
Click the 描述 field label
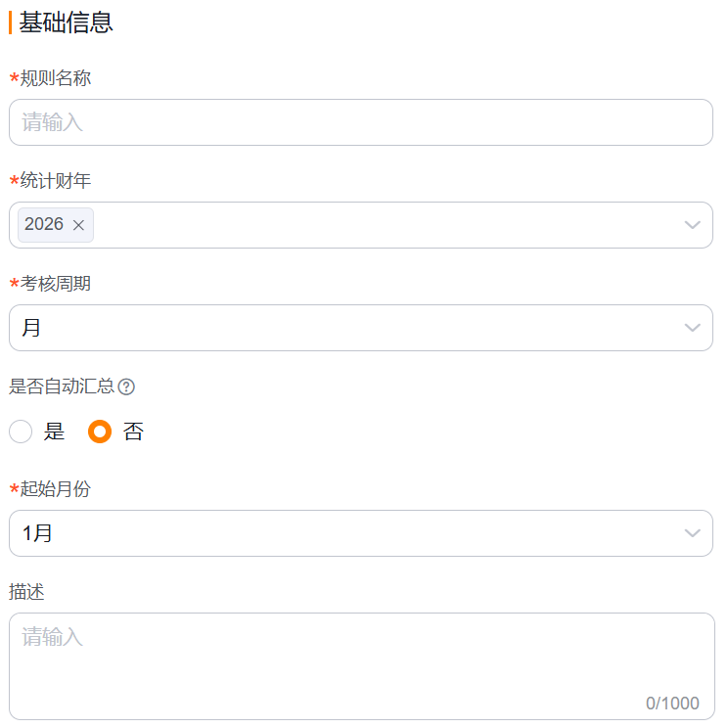26,592
